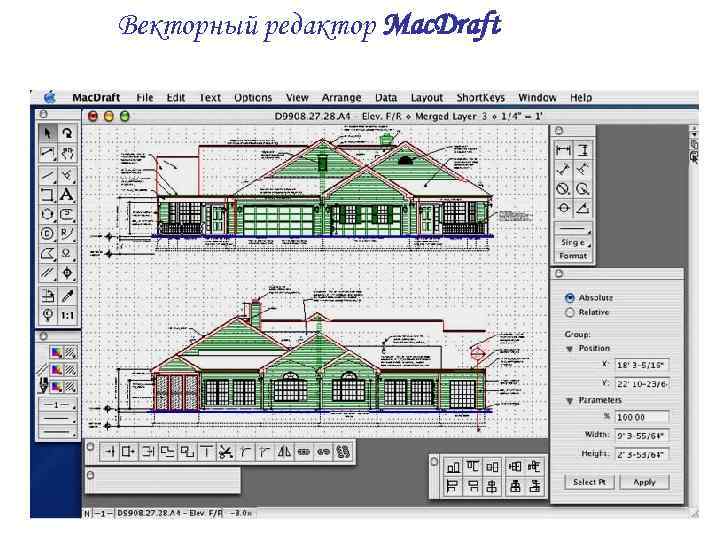
Task: Click the link chain icon
Action: pyautogui.click(x=304, y=452)
